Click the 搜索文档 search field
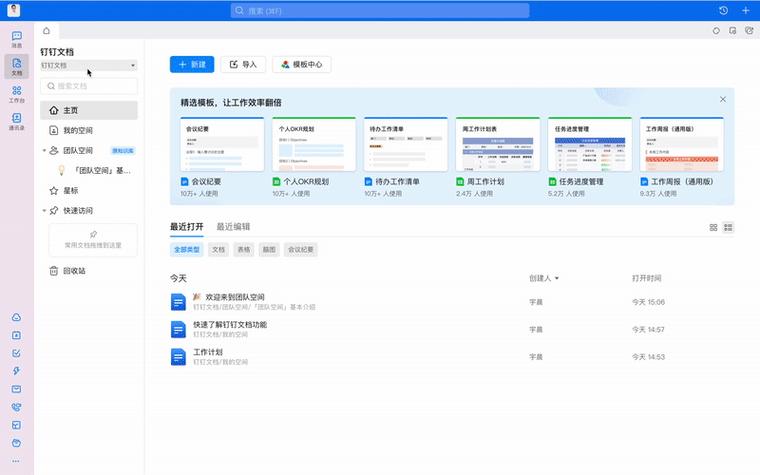 89,86
